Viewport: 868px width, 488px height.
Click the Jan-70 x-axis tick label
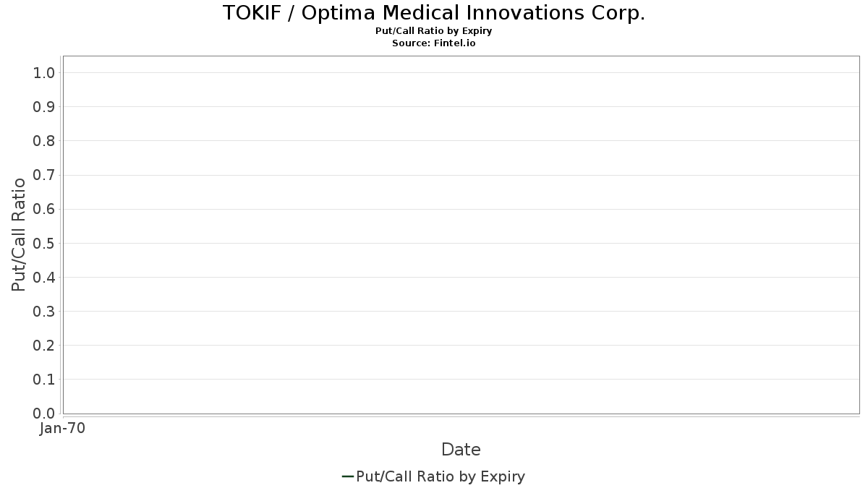tap(63, 429)
